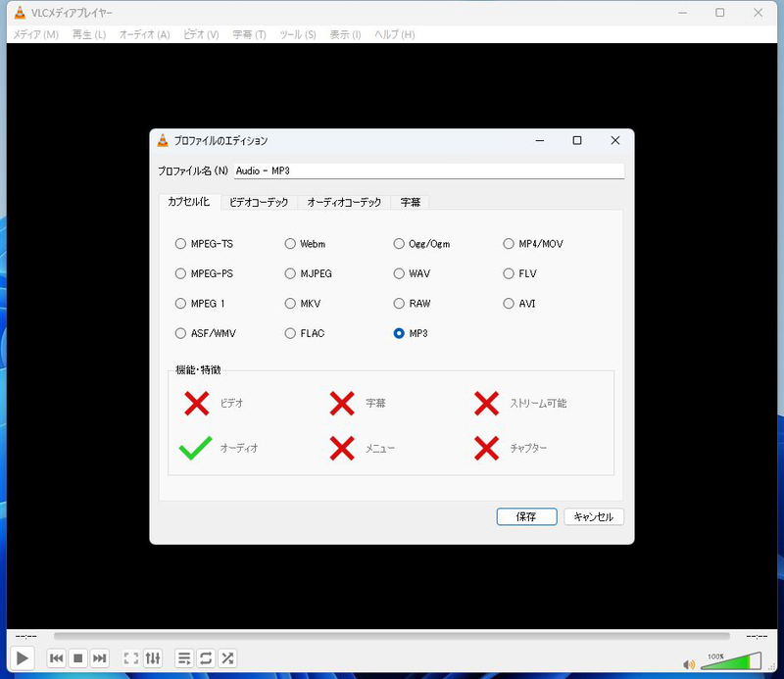Select MJPEG radio button
This screenshot has width=784, height=679.
tap(308, 273)
